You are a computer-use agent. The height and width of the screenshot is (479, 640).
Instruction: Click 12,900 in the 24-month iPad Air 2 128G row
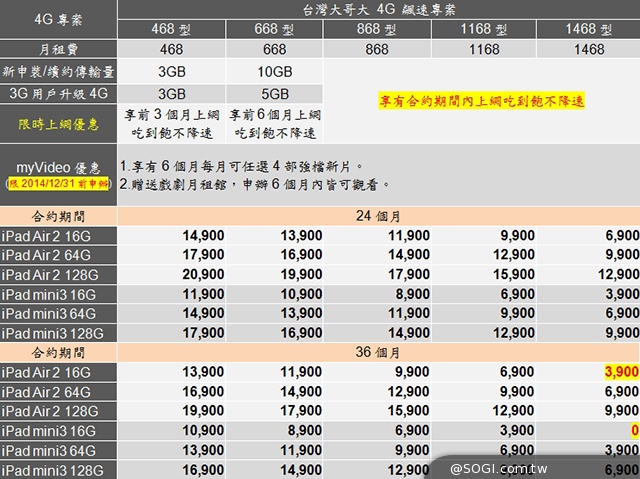coord(619,274)
